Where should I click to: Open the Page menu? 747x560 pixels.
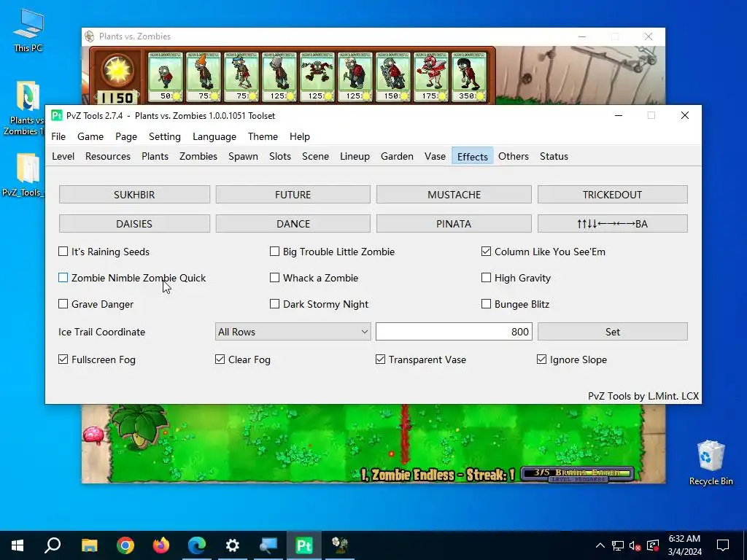tap(126, 136)
